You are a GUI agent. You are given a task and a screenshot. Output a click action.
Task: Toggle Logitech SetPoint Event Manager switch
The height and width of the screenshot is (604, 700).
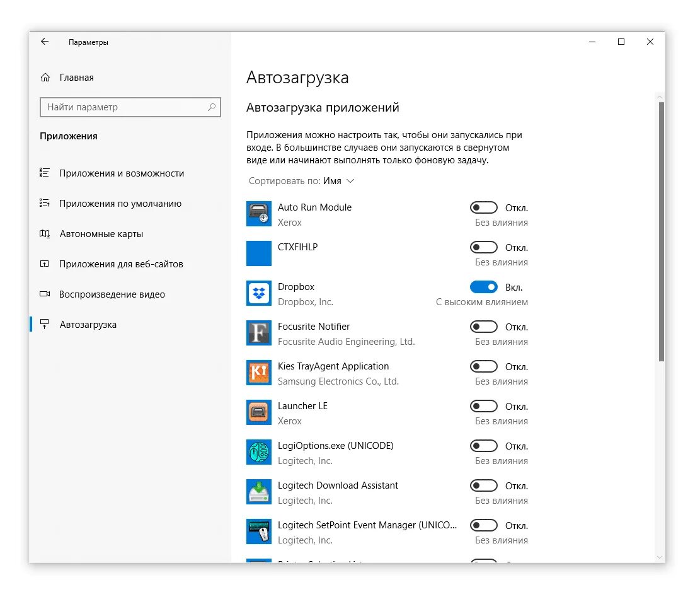(x=483, y=526)
